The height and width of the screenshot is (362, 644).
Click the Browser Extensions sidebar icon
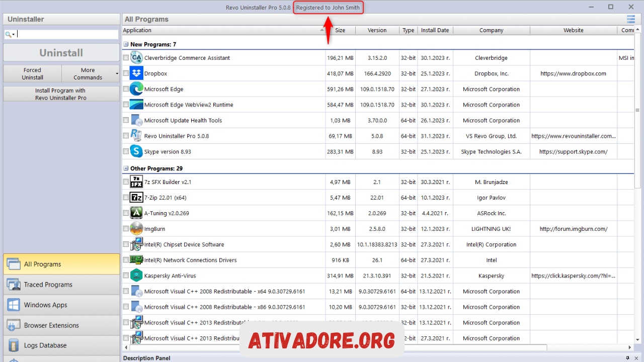coord(14,325)
